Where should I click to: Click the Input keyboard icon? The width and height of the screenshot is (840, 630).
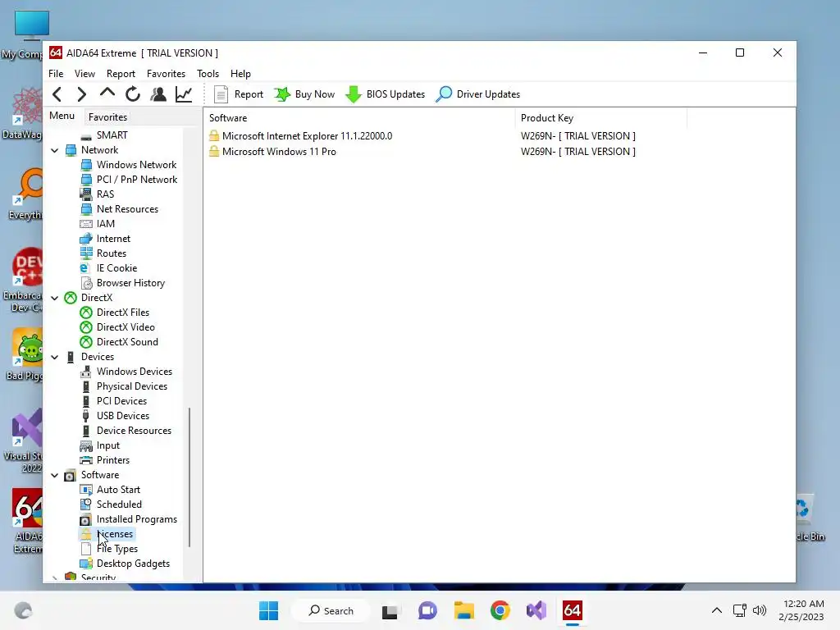(85, 445)
